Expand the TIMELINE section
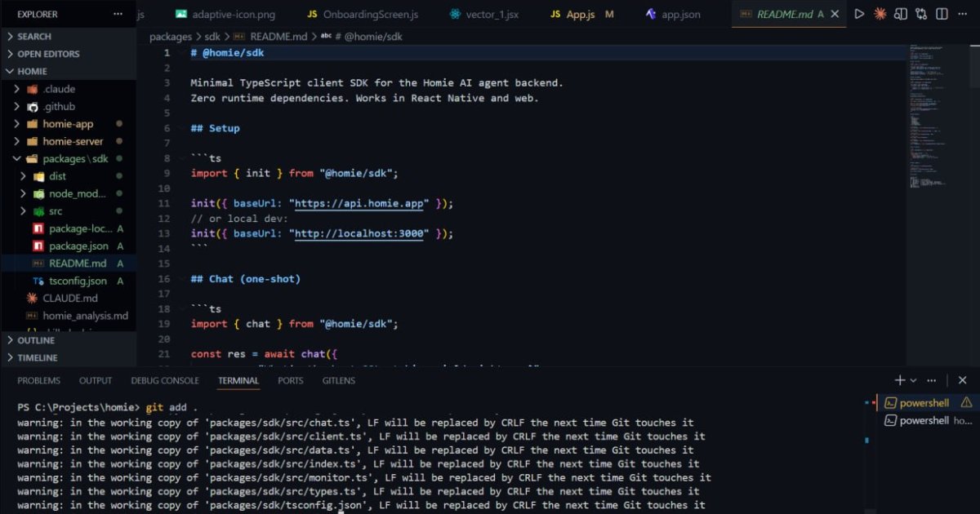This screenshot has height=514, width=980. [68, 358]
